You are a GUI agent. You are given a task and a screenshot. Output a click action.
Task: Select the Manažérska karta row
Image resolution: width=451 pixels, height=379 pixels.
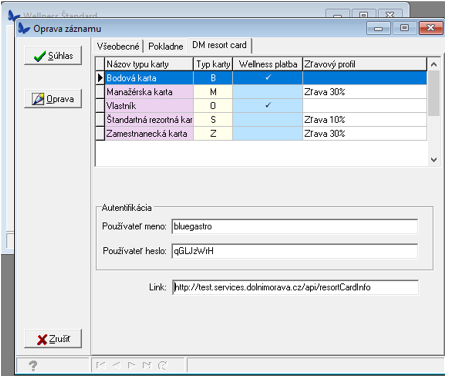261,92
